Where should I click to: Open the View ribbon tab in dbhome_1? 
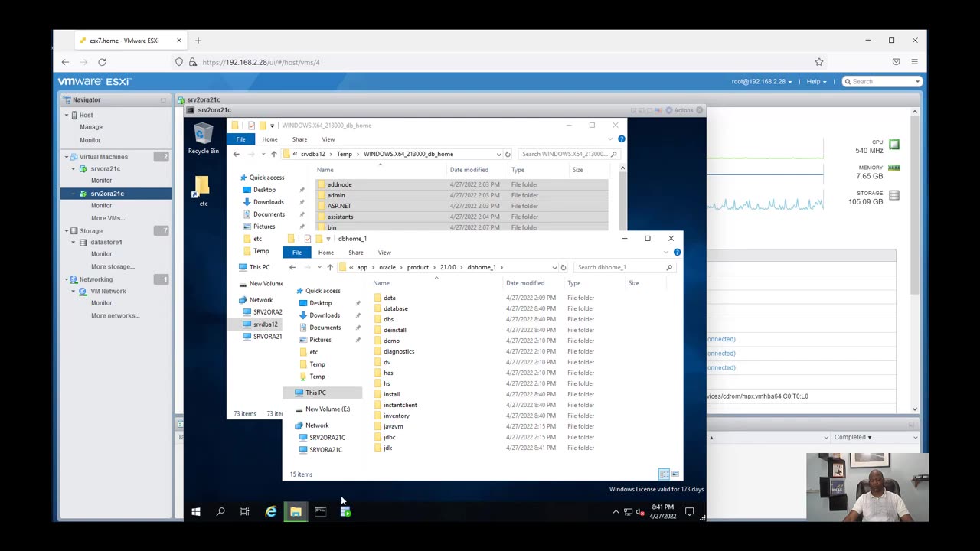[x=384, y=253]
